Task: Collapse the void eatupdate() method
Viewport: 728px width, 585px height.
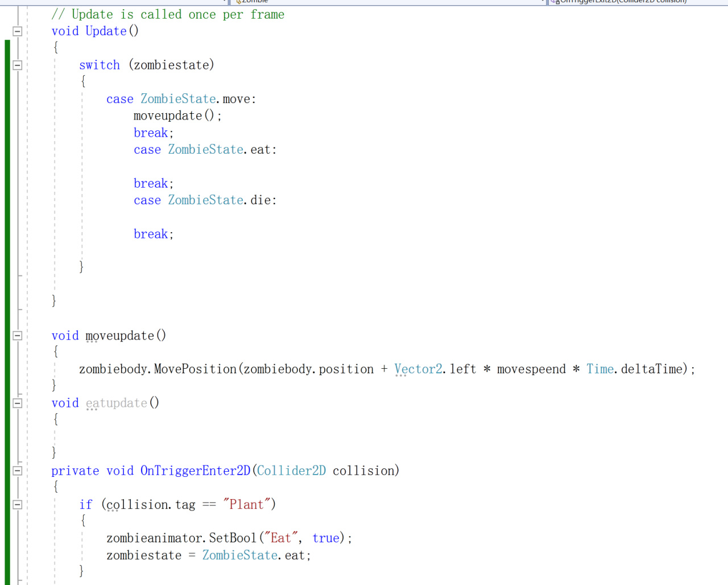Action: 18,403
